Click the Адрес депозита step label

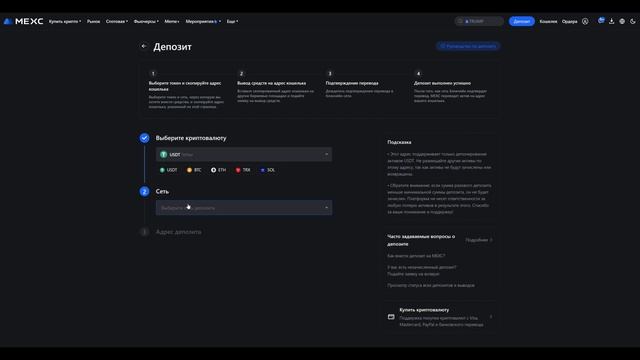[178, 232]
